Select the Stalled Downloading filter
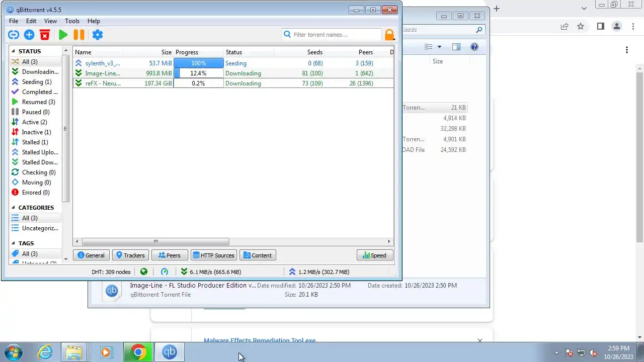Viewport: 644px width, 362px height. 35,162
